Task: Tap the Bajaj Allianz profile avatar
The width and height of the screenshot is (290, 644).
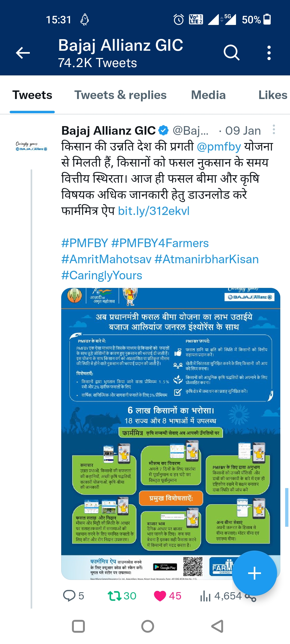Action: [31, 147]
